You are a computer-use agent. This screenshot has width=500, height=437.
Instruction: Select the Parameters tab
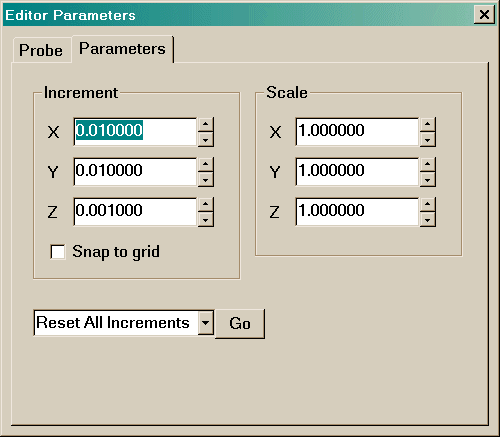122,49
